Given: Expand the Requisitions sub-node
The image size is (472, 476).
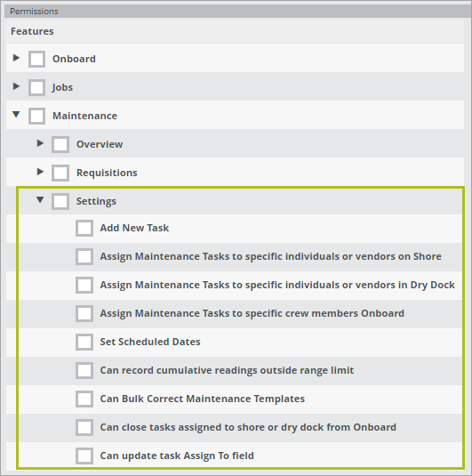Looking at the screenshot, I should (40, 172).
